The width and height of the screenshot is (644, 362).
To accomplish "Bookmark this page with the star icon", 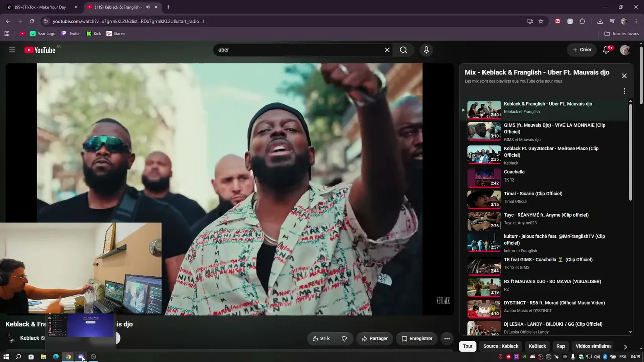I will click(x=541, y=21).
